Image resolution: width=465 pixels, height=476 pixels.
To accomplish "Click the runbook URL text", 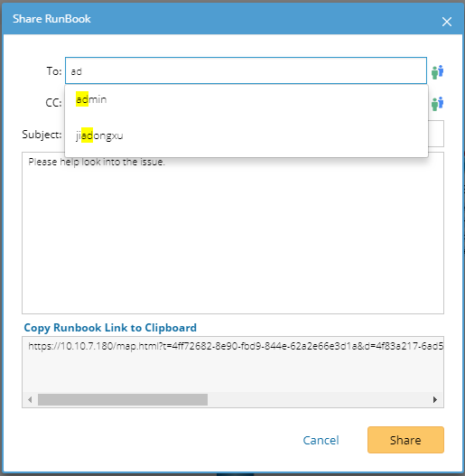I will [236, 346].
